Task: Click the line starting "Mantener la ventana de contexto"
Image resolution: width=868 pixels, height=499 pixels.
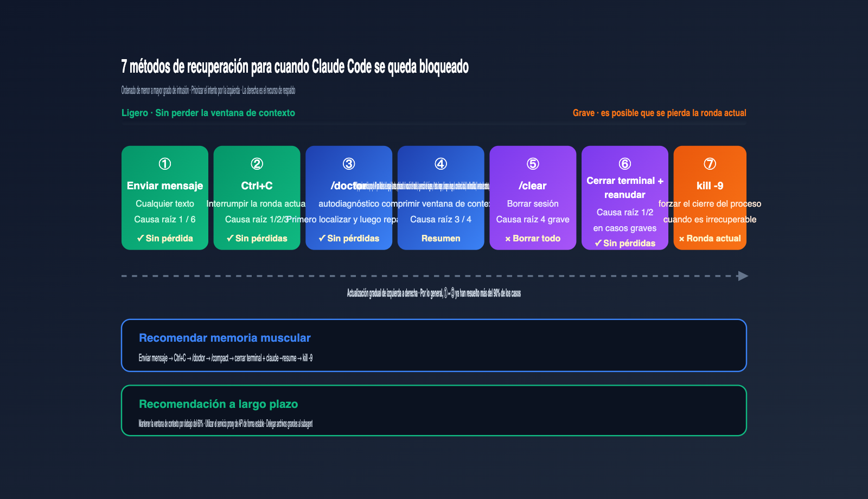Action: click(x=226, y=424)
